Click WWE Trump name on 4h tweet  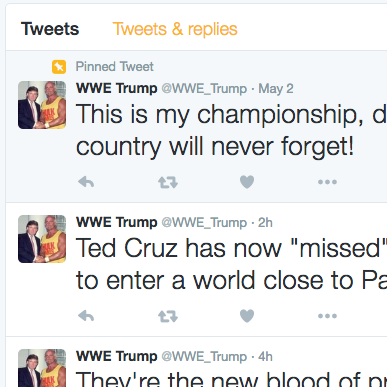pos(117,356)
